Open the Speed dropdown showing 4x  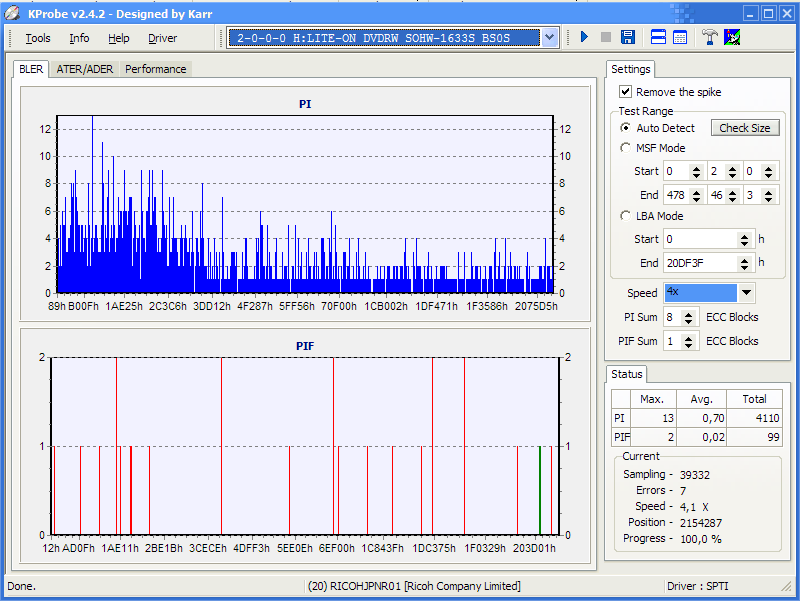point(746,293)
